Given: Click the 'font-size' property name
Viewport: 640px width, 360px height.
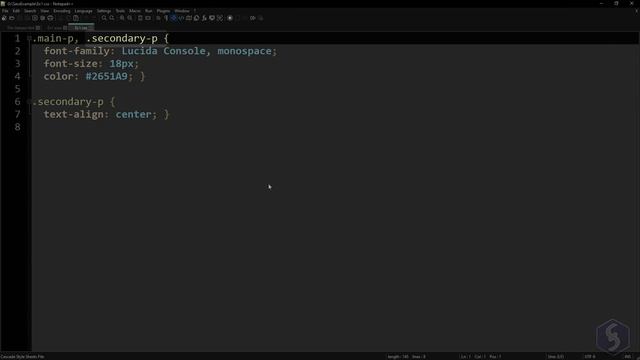Looking at the screenshot, I should coord(71,64).
